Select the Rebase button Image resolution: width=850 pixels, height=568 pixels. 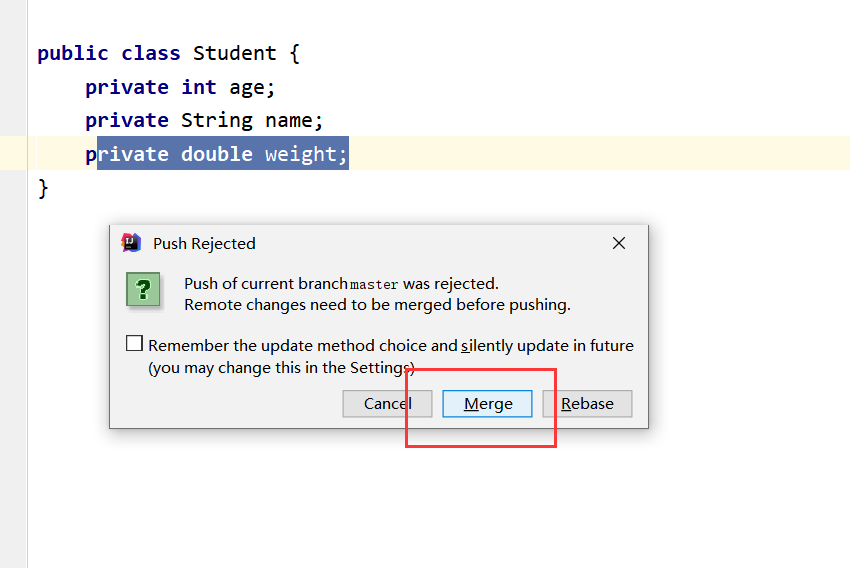587,404
